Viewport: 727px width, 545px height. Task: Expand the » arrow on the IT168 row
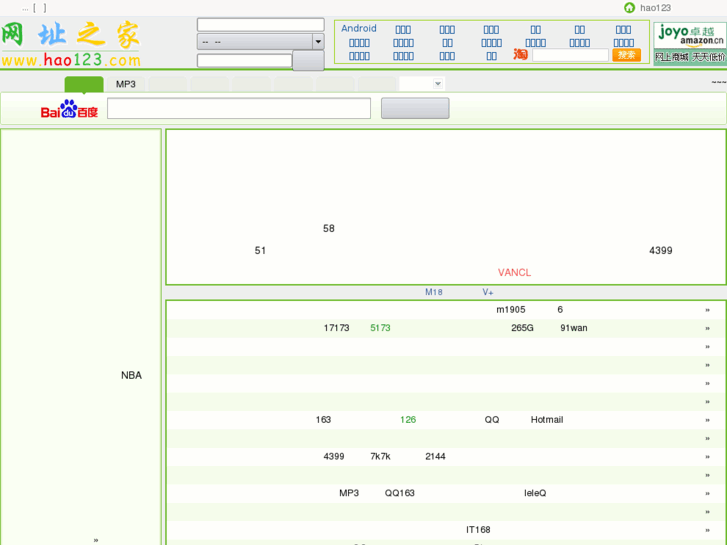(708, 530)
